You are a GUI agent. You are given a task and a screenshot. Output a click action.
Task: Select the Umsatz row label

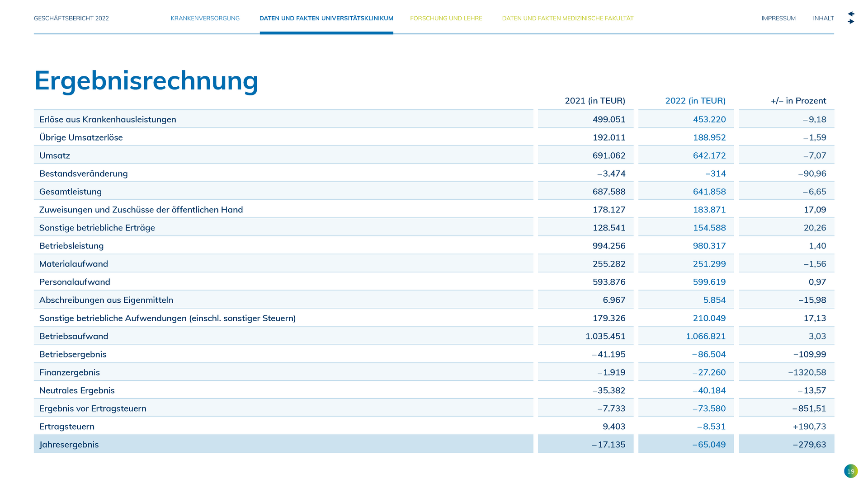(x=55, y=155)
